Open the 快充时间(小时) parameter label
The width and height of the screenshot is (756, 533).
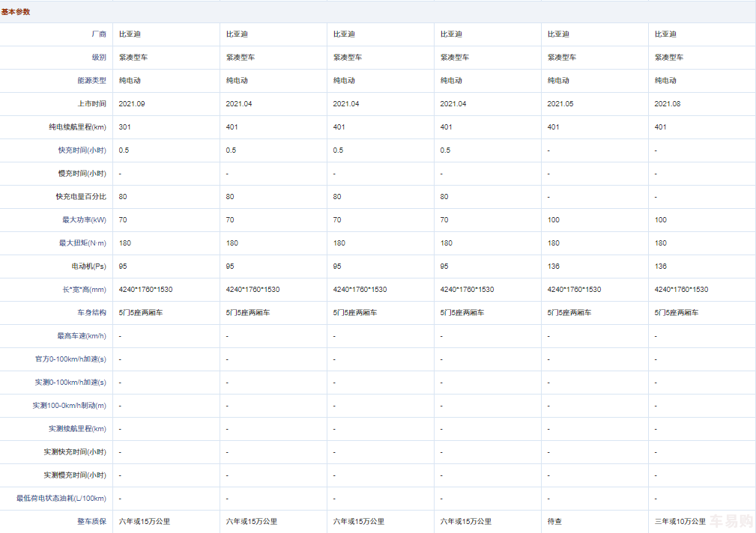tap(82, 150)
